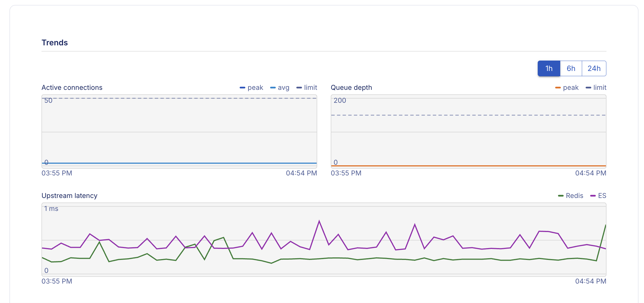Click the orange peak line in Queue depth
Viewport: 644px width, 303px height.
click(469, 166)
